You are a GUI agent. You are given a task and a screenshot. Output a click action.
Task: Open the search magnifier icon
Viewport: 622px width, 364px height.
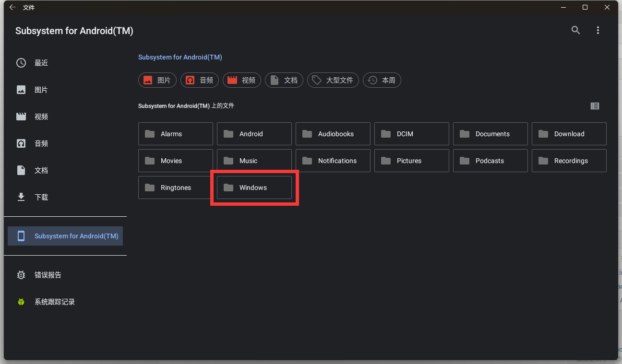coord(576,30)
